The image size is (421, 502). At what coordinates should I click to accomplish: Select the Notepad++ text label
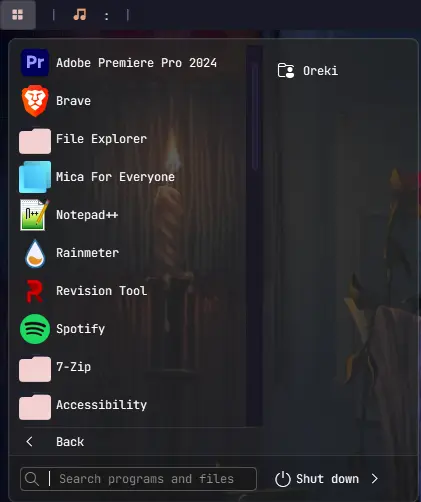click(x=87, y=215)
